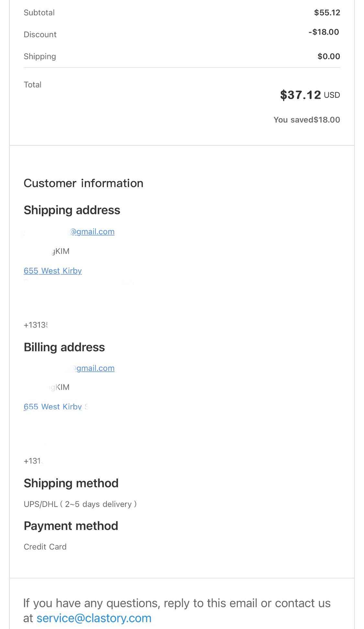Click the Credit Card payment text
This screenshot has width=364, height=629.
coord(45,547)
